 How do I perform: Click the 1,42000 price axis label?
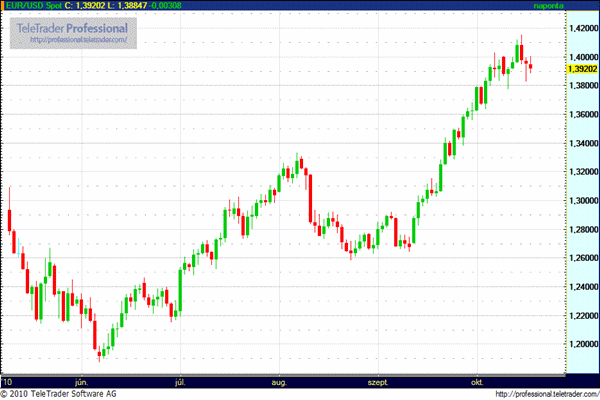582,30
